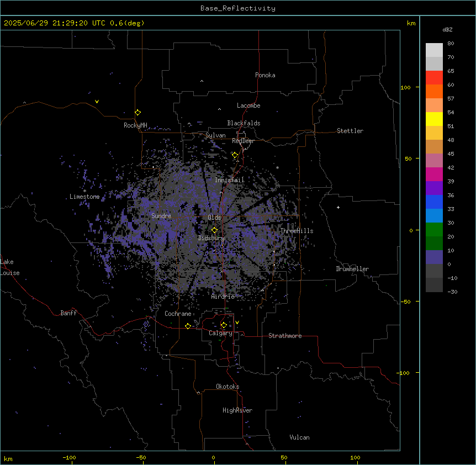Click the asterisk marker east of Innisfail
The height and width of the screenshot is (465, 476).
pyautogui.click(x=277, y=167)
